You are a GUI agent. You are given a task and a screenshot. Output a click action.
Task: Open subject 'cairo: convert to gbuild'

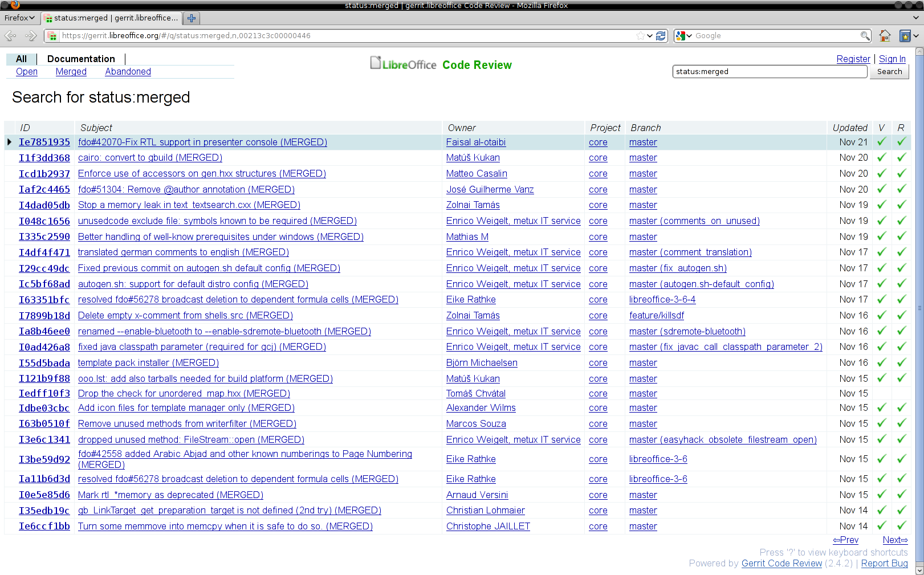(x=150, y=157)
